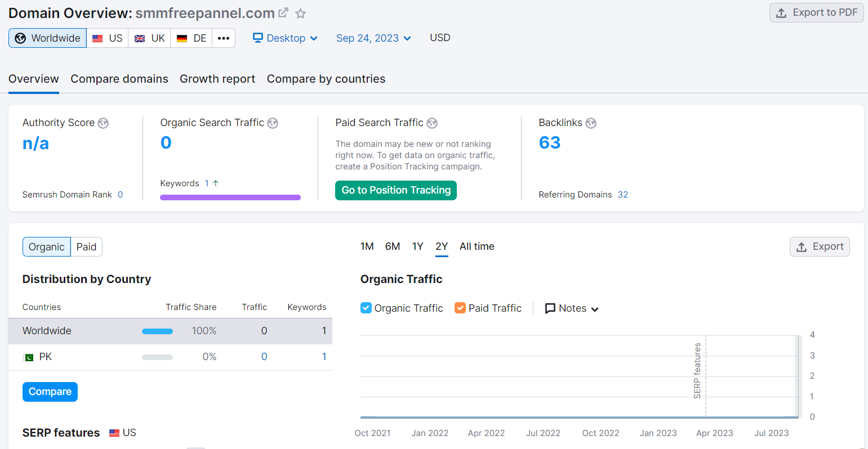Uncheck the Paid Traffic checkbox
This screenshot has width=868, height=449.
pyautogui.click(x=460, y=308)
